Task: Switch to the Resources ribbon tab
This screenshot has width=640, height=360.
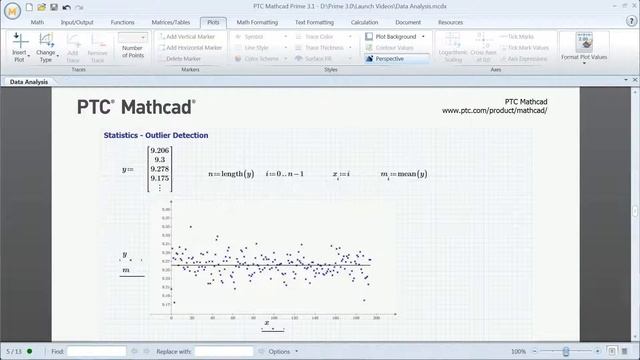Action: coord(450,22)
